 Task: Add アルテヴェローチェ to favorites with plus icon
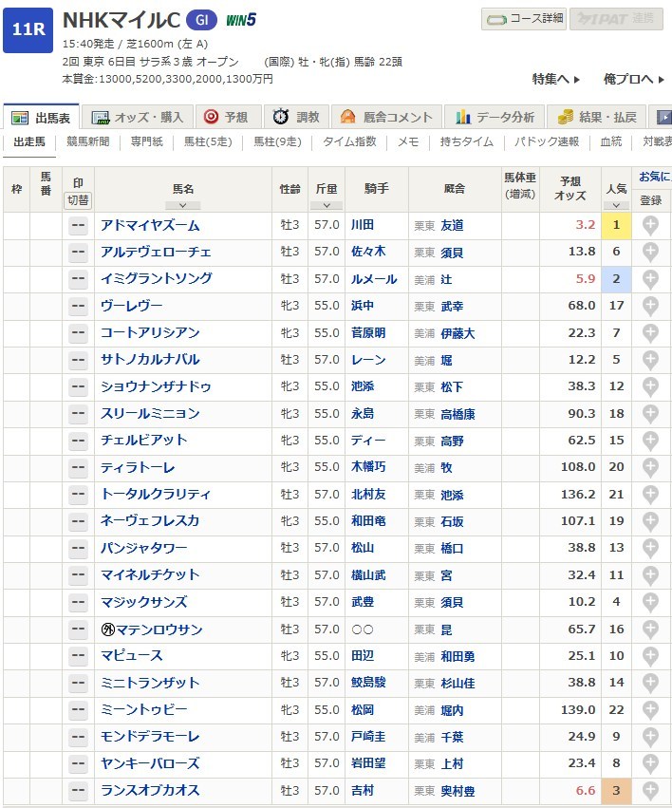click(650, 252)
